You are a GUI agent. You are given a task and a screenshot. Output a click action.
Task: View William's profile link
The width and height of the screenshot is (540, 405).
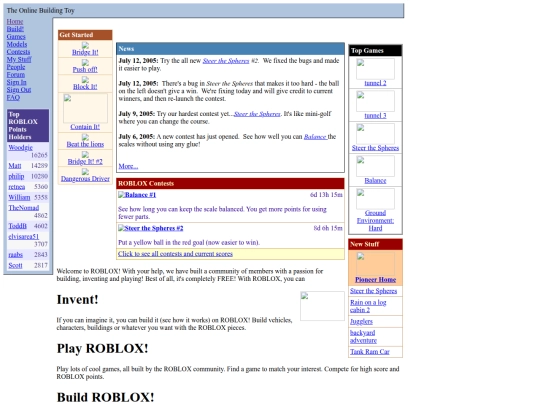pyautogui.click(x=19, y=197)
